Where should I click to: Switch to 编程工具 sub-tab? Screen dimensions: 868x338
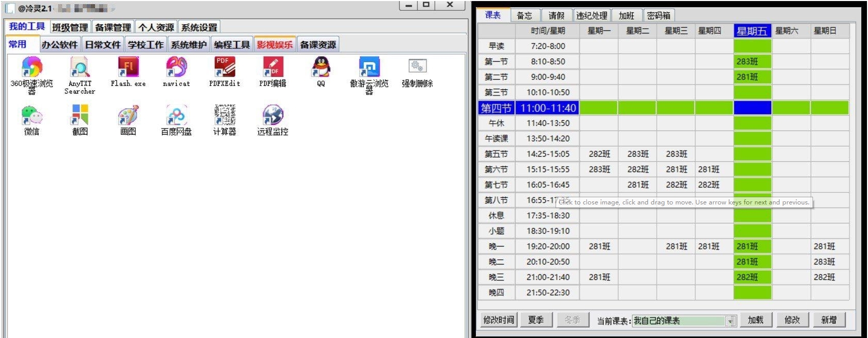point(232,45)
